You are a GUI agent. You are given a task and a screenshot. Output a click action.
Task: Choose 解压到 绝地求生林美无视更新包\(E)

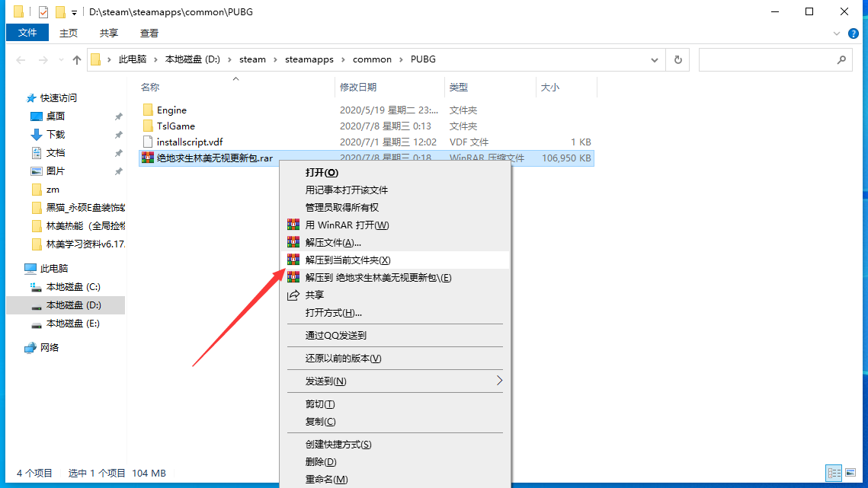click(396, 278)
